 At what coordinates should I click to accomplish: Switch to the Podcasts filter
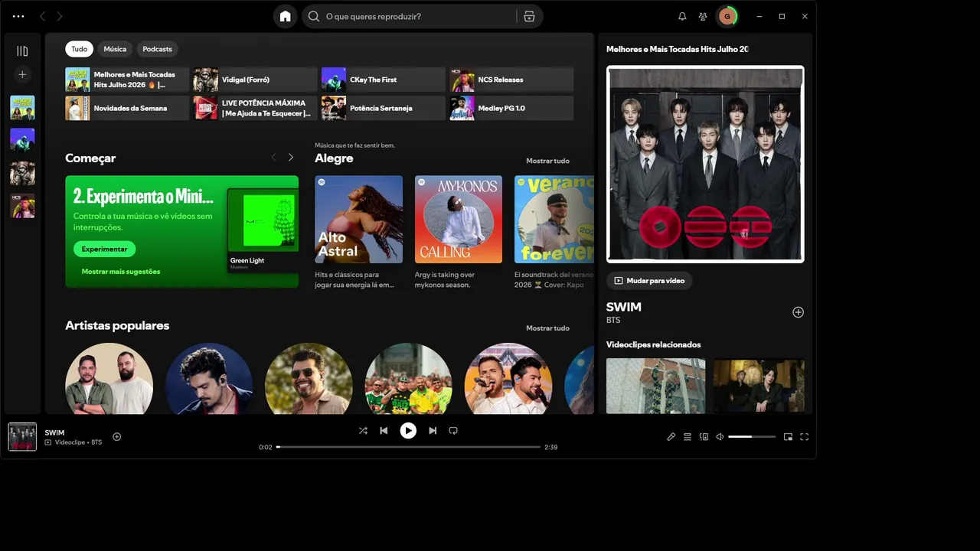tap(158, 49)
